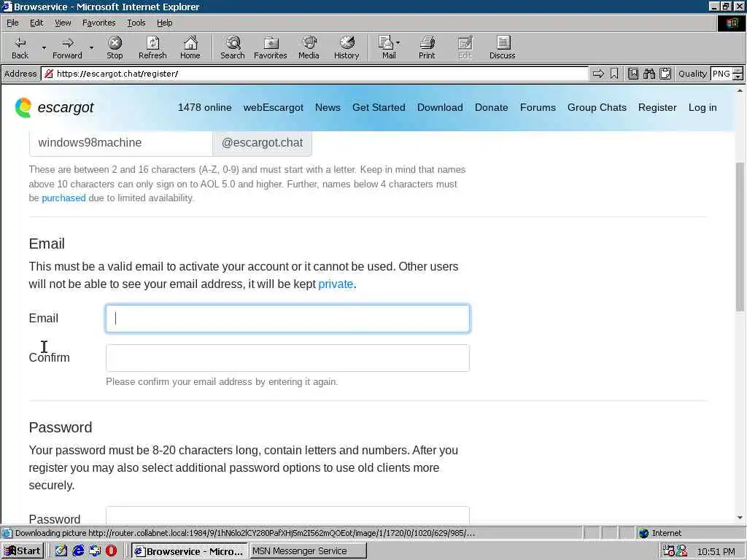Open the Forums nav link
This screenshot has height=560, width=747.
tap(538, 108)
